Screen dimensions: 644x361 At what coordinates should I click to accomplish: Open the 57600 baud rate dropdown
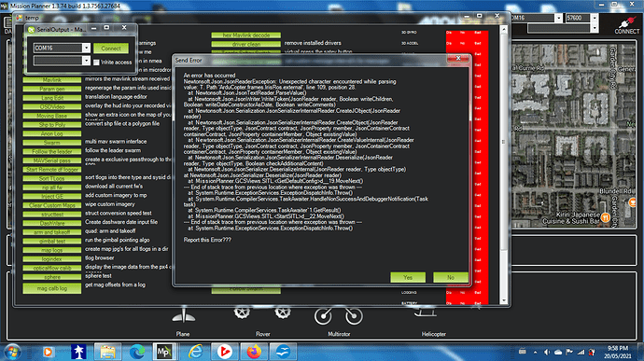594,18
